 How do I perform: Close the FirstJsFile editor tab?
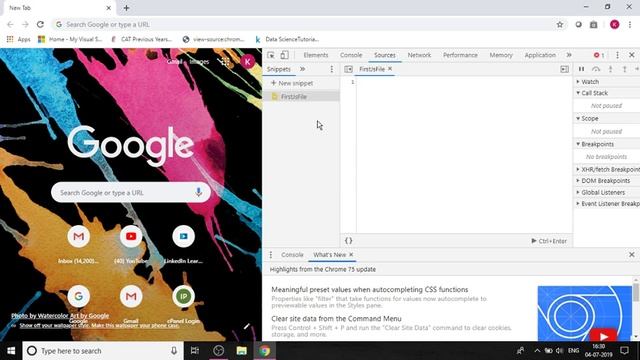coord(390,69)
